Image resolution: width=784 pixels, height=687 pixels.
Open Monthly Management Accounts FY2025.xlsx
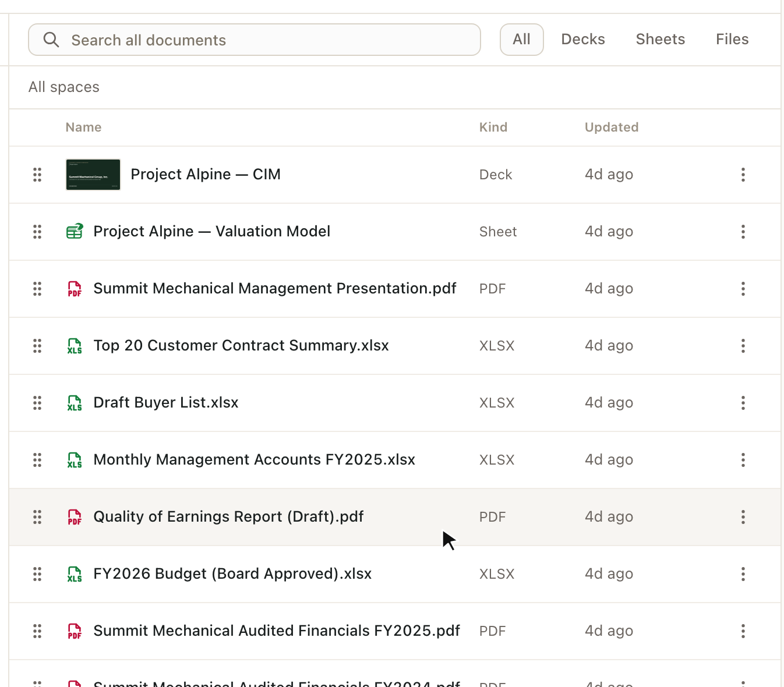point(255,460)
